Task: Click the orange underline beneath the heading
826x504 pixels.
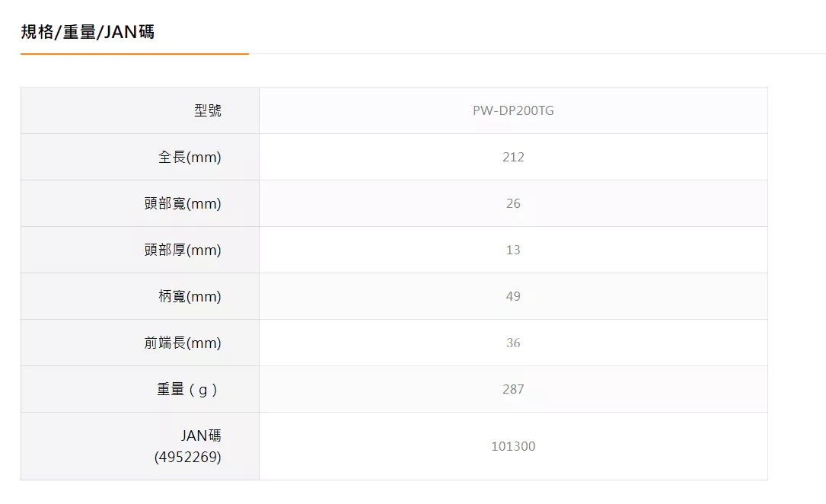Action: pos(134,53)
